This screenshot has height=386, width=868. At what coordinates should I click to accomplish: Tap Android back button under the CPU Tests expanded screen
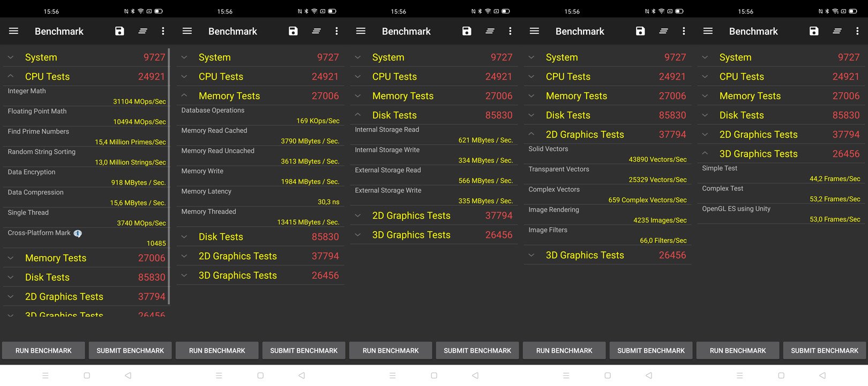tap(128, 376)
